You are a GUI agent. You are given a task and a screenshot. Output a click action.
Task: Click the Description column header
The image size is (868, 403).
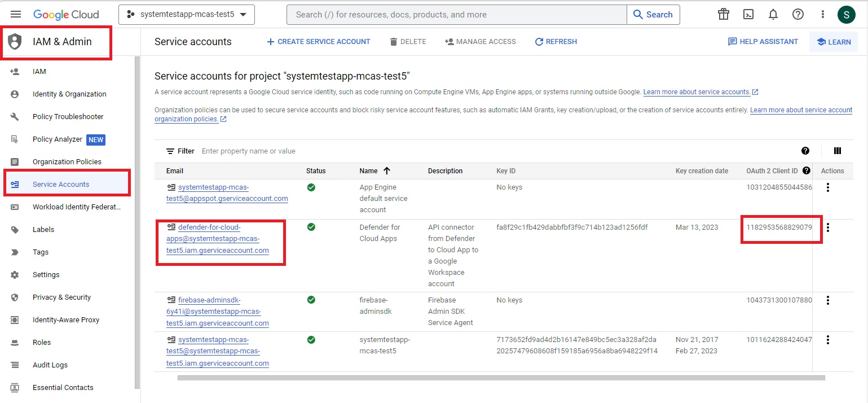click(445, 171)
